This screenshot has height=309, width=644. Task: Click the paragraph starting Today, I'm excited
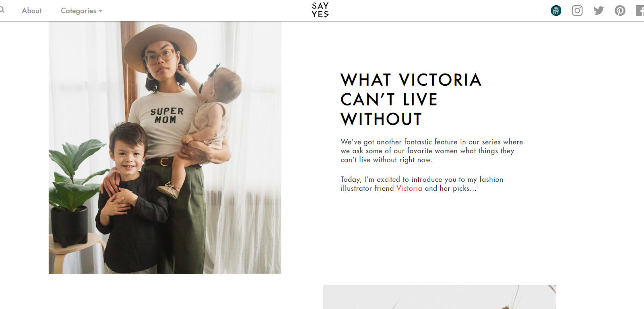click(422, 184)
